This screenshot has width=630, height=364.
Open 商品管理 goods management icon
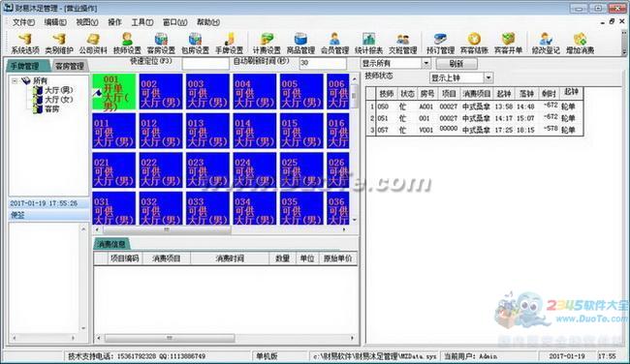pos(300,44)
